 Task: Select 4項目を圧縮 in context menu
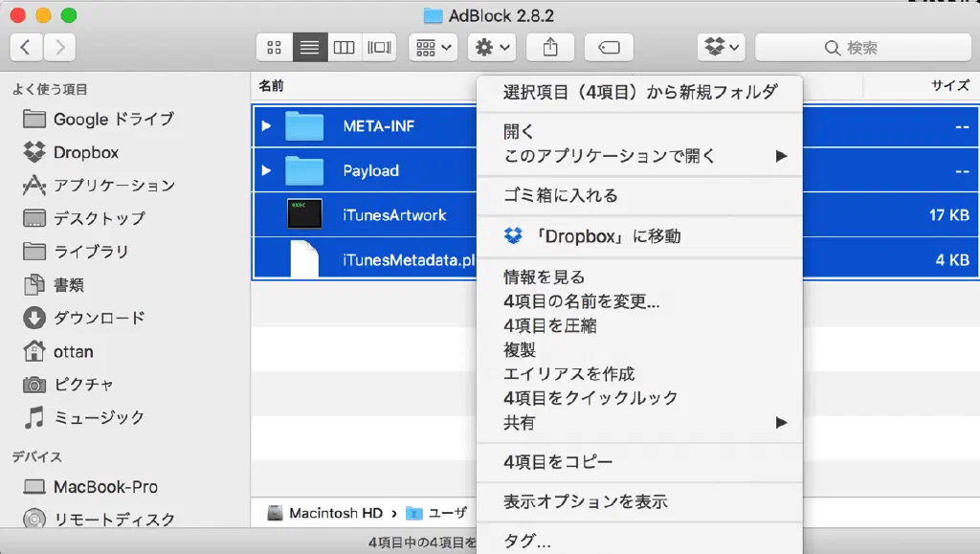(x=550, y=325)
